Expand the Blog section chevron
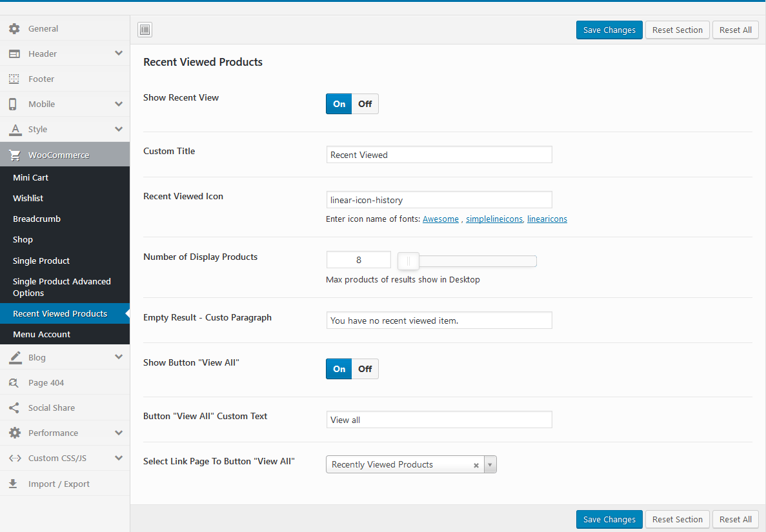 click(119, 357)
